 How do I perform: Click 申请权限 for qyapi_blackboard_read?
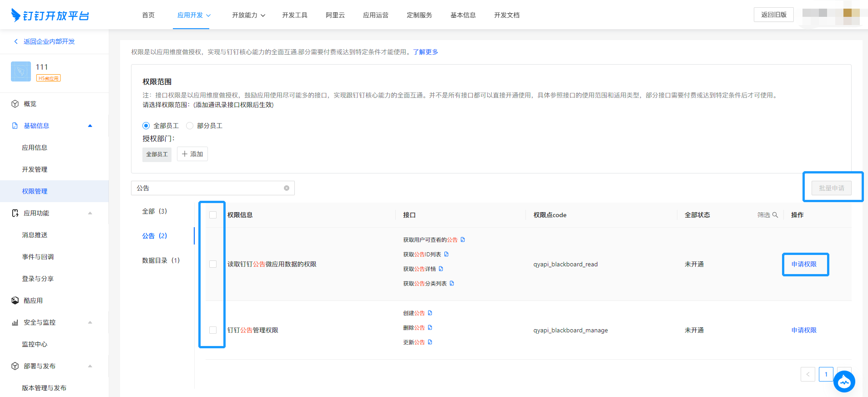pyautogui.click(x=804, y=264)
